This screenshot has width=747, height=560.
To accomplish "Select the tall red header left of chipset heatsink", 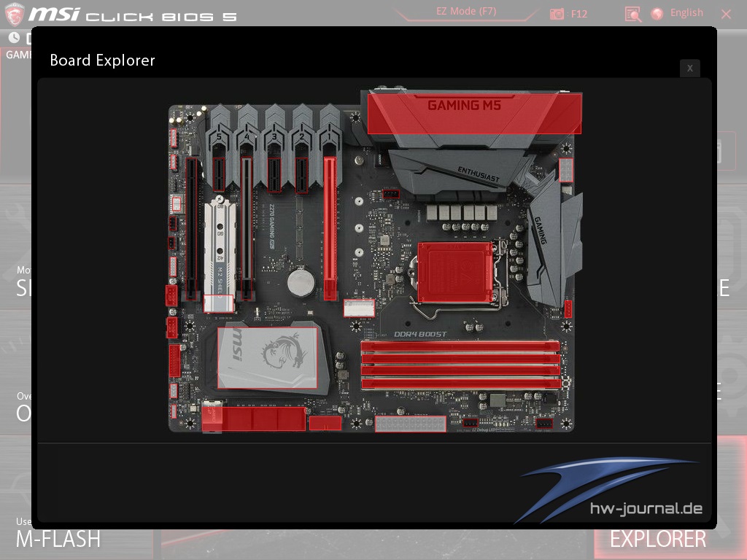I will 175,362.
